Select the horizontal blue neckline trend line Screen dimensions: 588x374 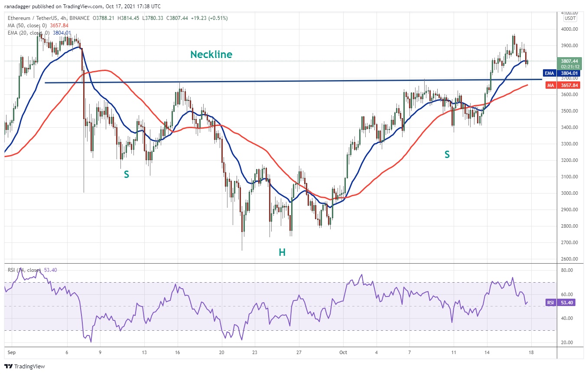click(x=293, y=81)
